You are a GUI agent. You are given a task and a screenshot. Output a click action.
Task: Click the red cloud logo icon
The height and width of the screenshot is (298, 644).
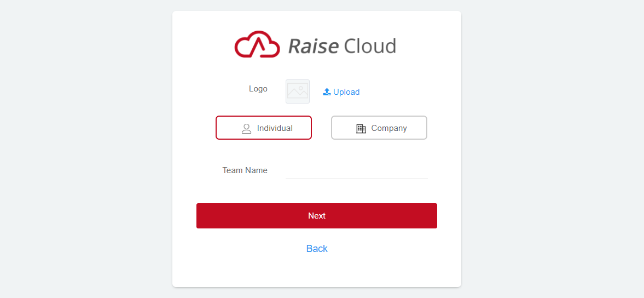click(x=257, y=44)
